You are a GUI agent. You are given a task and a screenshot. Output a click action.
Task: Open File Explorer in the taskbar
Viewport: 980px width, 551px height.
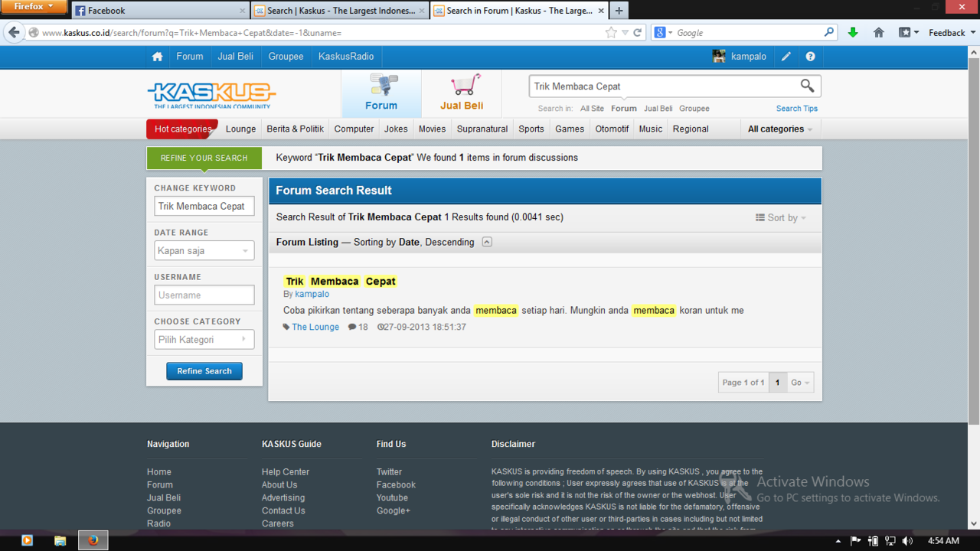60,540
